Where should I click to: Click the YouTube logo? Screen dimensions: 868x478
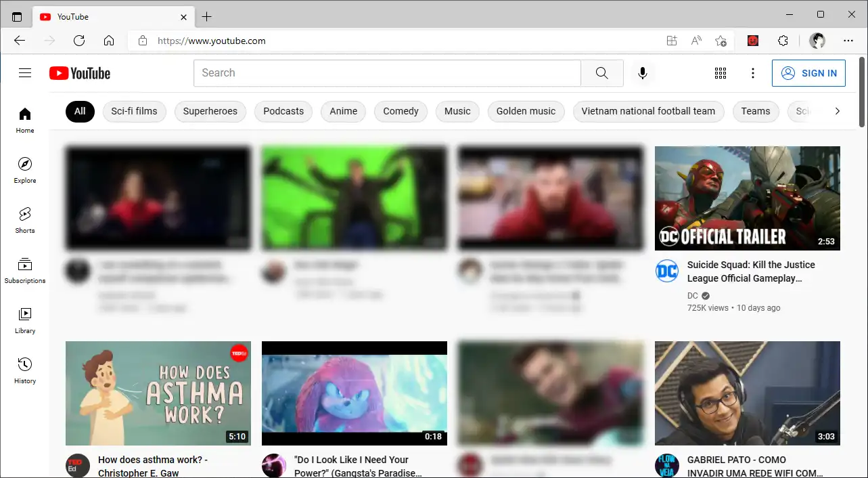pos(80,73)
